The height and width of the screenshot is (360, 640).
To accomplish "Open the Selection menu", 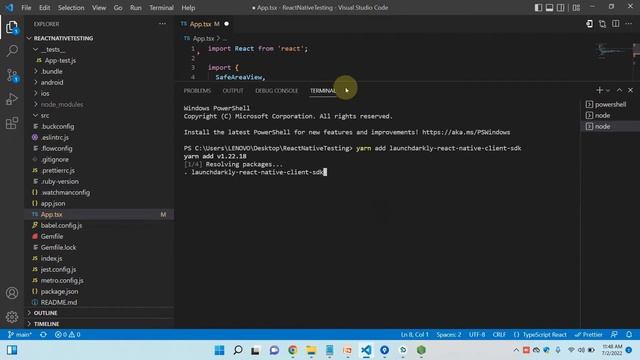I will coord(71,7).
